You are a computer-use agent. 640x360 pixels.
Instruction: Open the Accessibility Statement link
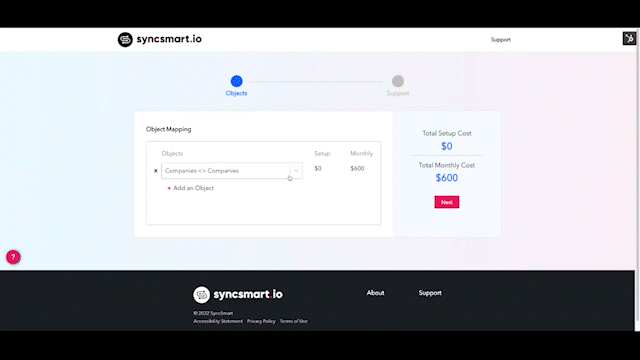click(218, 321)
